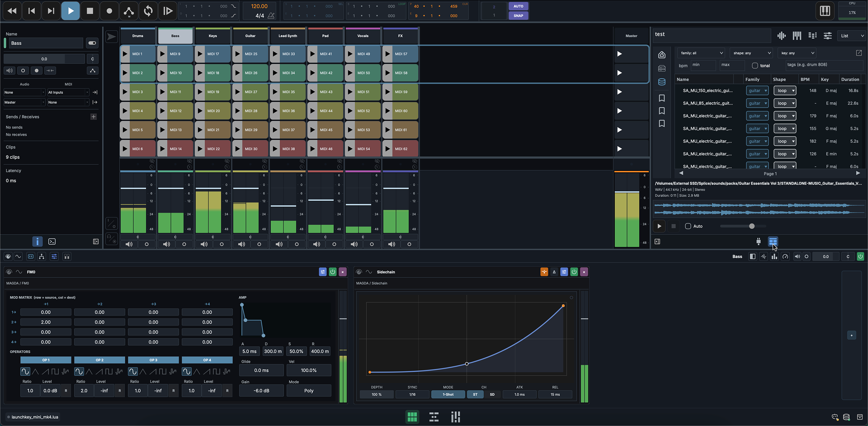Open the Master audio output dropdown
Screen dimensions: 868x426
click(24, 102)
